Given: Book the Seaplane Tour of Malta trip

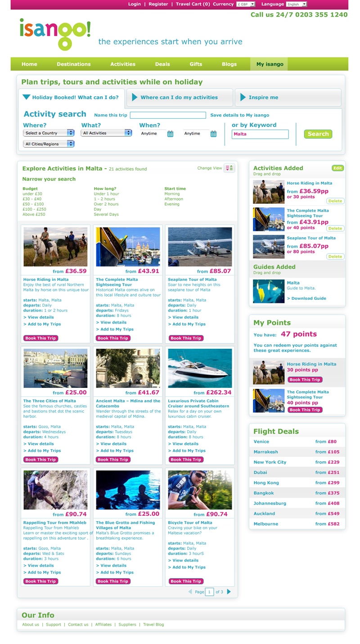Looking at the screenshot, I should pyautogui.click(x=186, y=338).
